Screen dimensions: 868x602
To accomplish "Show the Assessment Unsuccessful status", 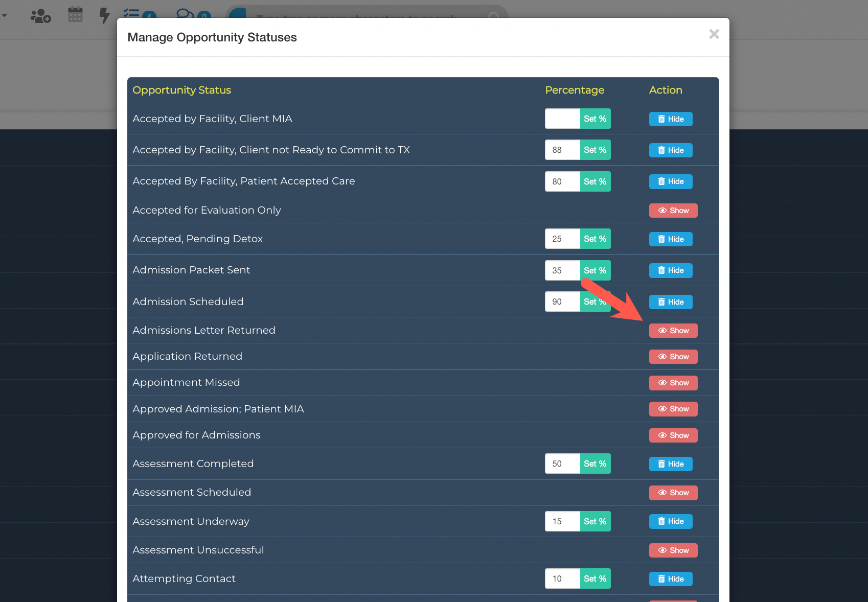I will point(673,550).
